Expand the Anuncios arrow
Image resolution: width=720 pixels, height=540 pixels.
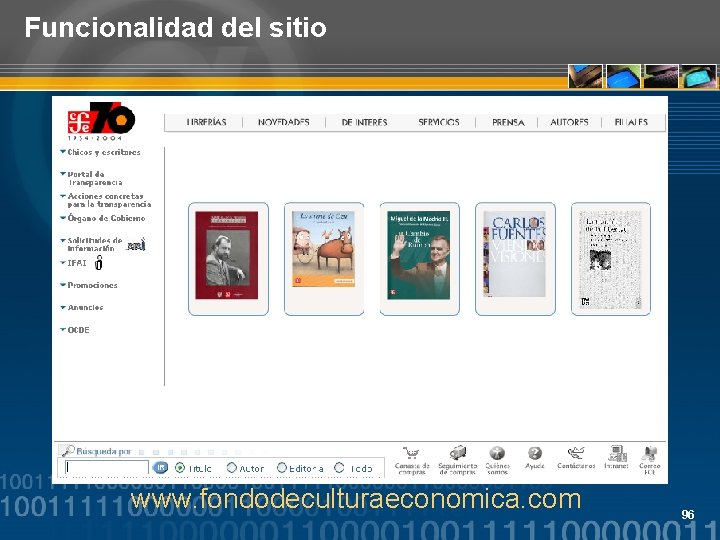[x=63, y=307]
